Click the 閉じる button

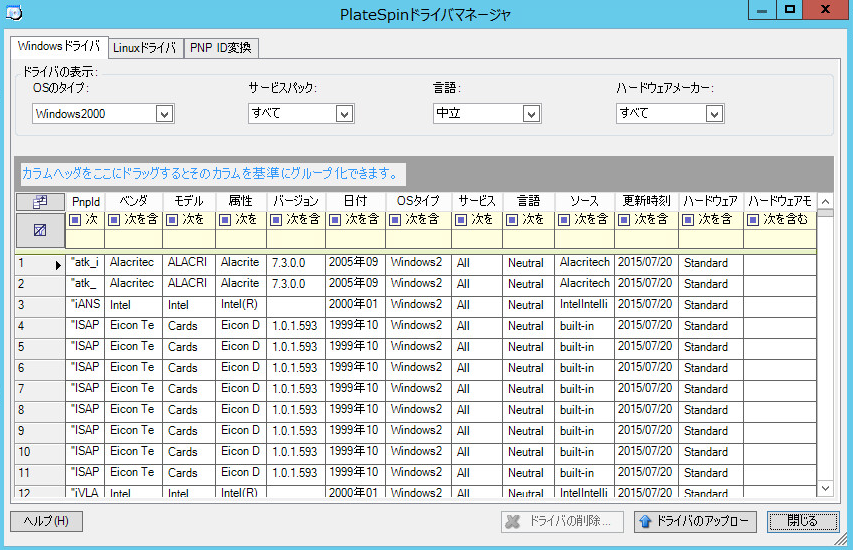(802, 522)
